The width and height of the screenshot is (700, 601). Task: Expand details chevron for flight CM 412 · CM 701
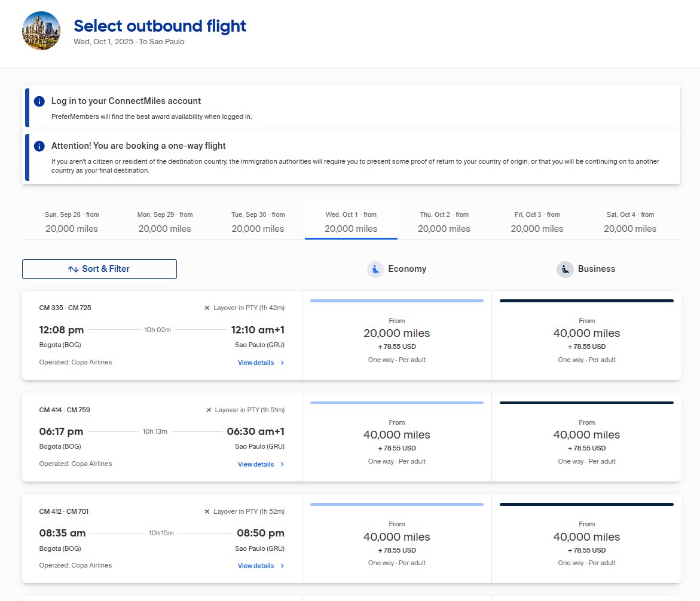coord(282,566)
